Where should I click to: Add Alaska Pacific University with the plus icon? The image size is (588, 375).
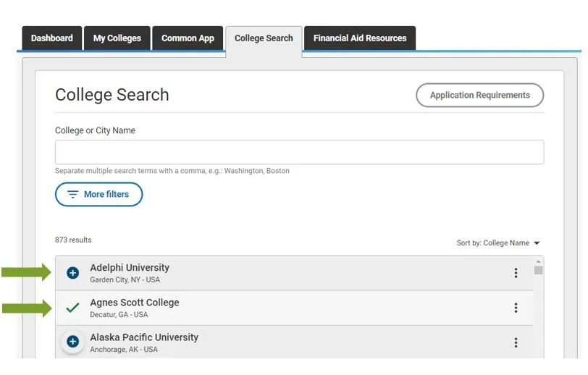point(72,342)
